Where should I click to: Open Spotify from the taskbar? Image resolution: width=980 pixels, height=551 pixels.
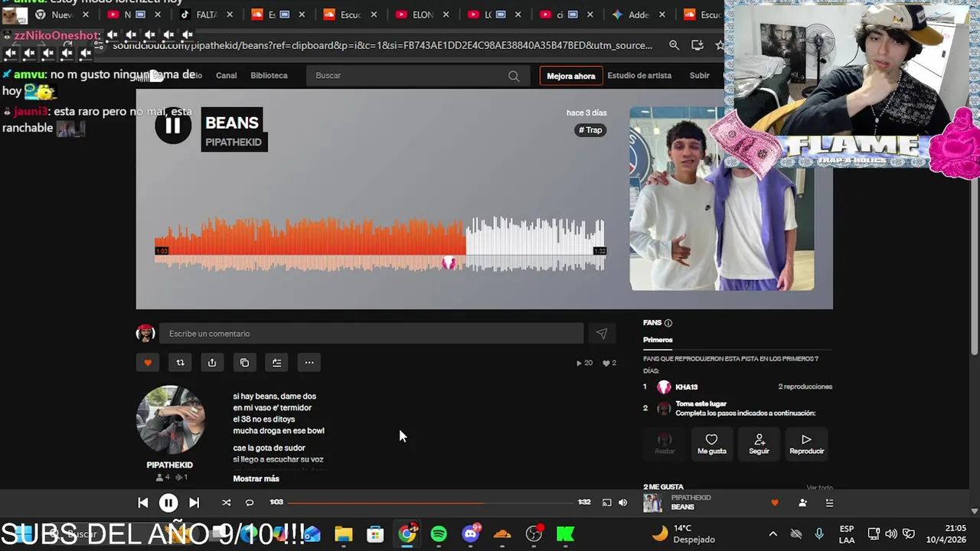click(439, 534)
